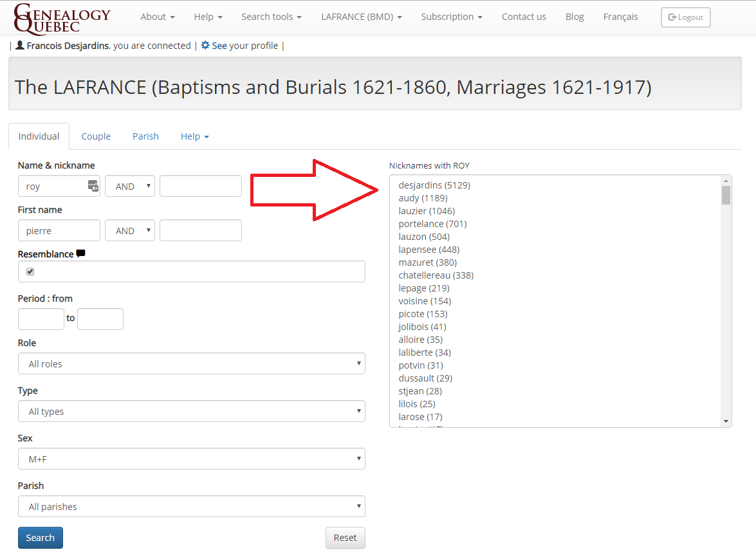Viewport: 756px width, 559px height.
Task: Open the Type dropdown showing All types
Action: pyautogui.click(x=191, y=411)
